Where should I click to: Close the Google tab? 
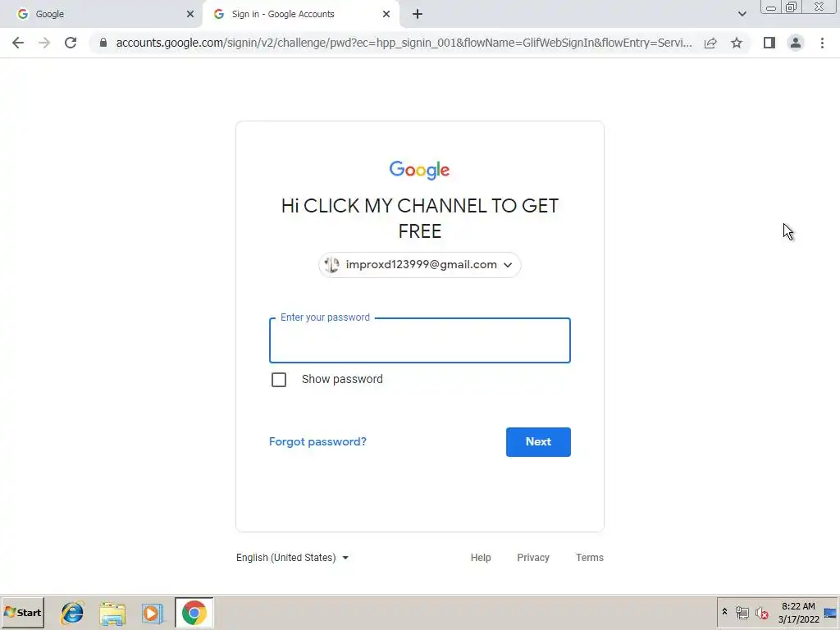tap(190, 14)
